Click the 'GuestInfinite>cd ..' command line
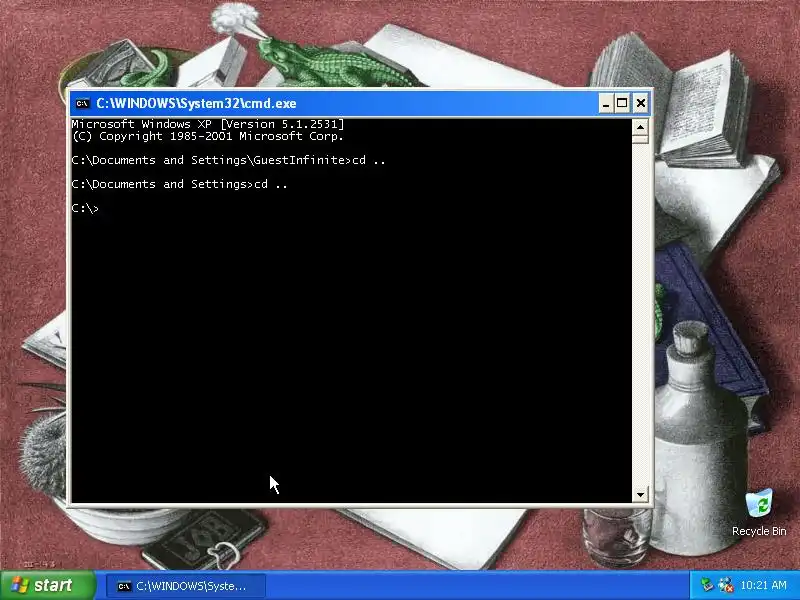 [x=228, y=160]
